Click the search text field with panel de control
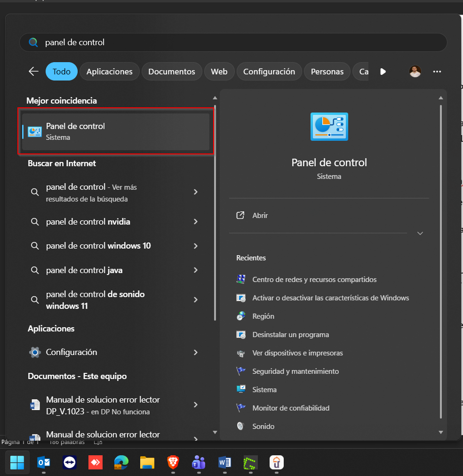463x476 pixels. 233,42
